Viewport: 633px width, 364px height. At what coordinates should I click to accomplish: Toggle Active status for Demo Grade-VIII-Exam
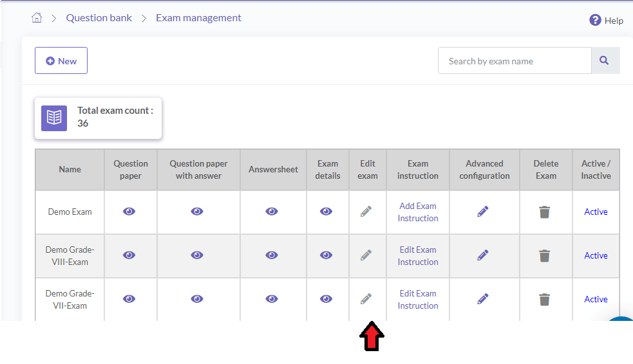tap(596, 255)
